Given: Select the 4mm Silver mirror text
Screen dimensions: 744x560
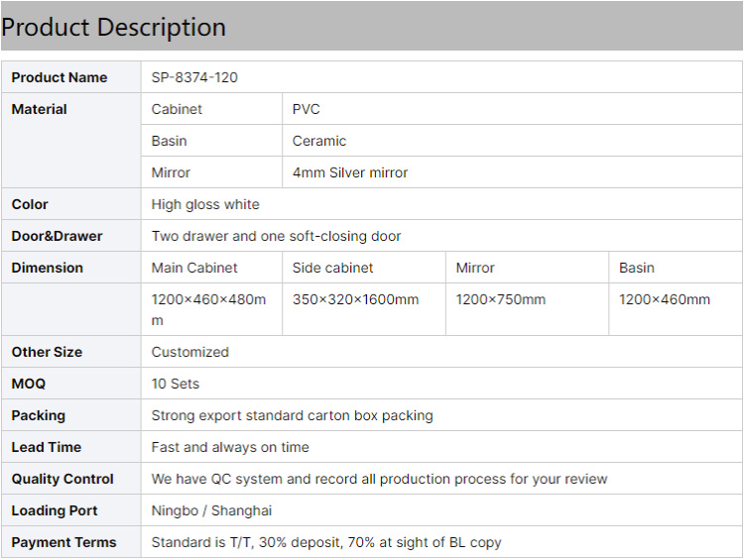Looking at the screenshot, I should pos(350,172).
